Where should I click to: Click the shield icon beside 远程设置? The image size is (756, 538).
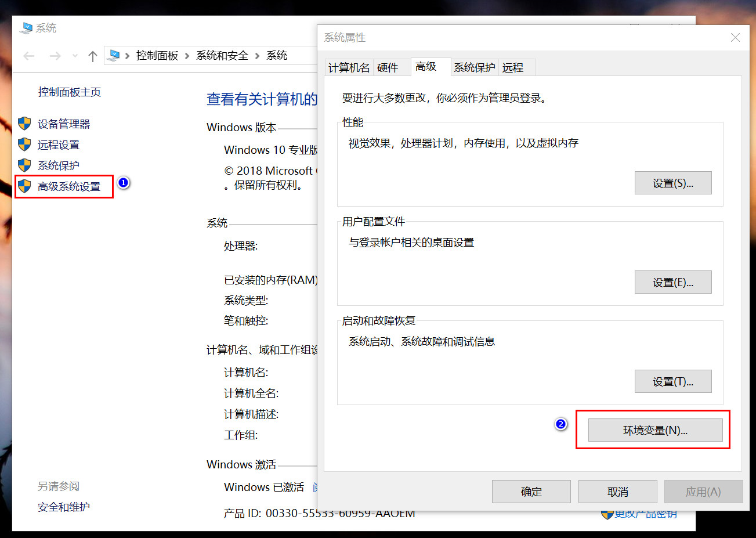pos(24,145)
